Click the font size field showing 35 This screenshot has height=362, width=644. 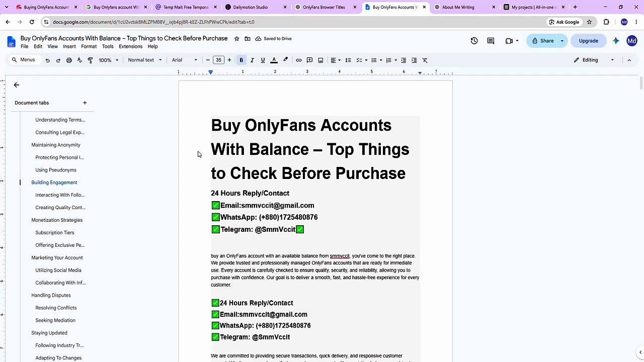[218, 60]
